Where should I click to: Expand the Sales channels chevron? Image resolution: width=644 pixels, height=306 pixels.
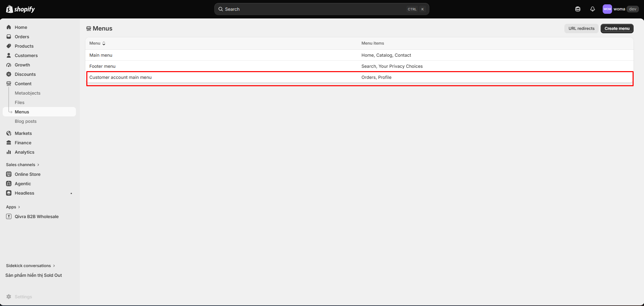(x=38, y=165)
